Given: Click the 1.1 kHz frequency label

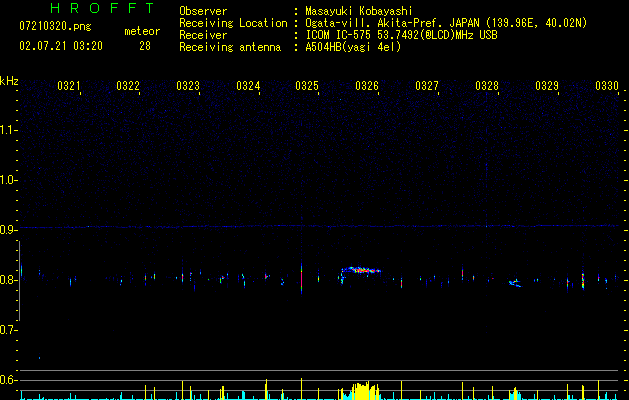Looking at the screenshot, I should 8,130.
